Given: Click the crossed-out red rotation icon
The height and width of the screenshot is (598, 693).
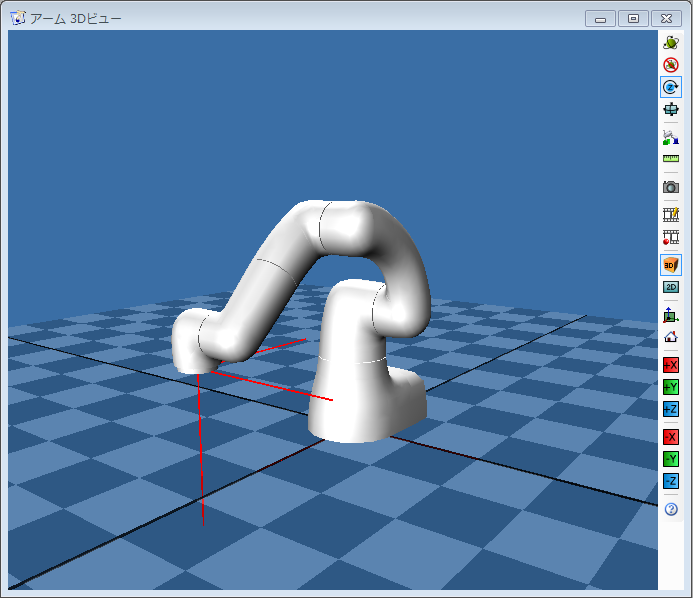Looking at the screenshot, I should point(671,64).
